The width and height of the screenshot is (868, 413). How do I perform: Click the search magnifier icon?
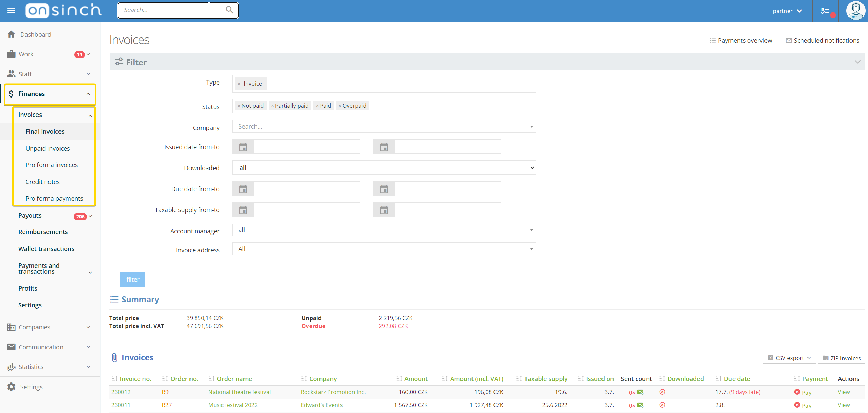pyautogui.click(x=229, y=10)
